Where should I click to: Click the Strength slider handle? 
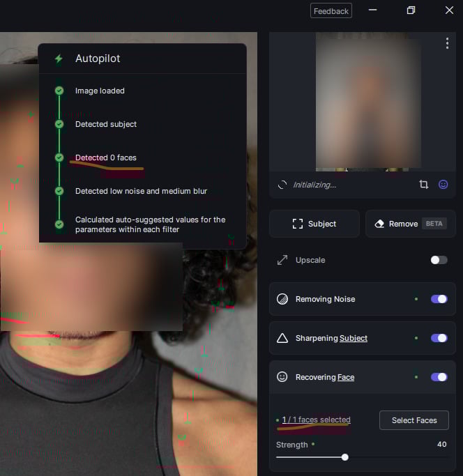point(344,457)
